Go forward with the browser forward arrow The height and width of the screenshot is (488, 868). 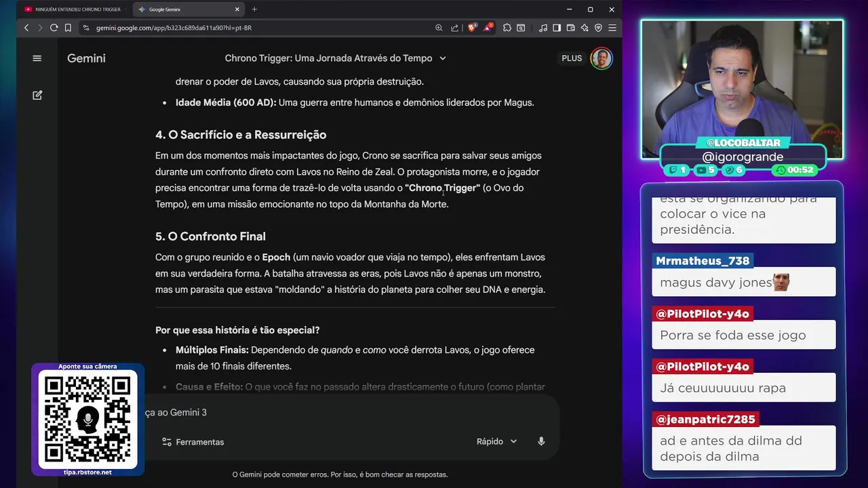(40, 28)
